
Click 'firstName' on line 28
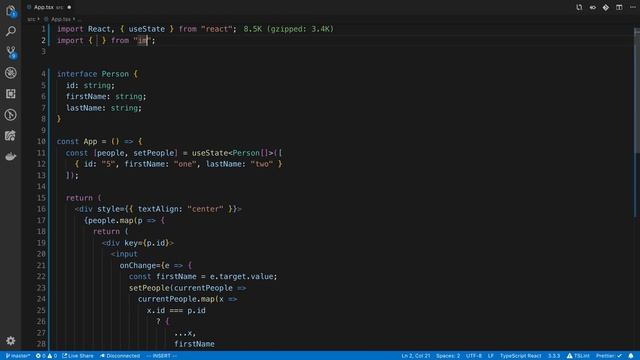click(x=194, y=344)
